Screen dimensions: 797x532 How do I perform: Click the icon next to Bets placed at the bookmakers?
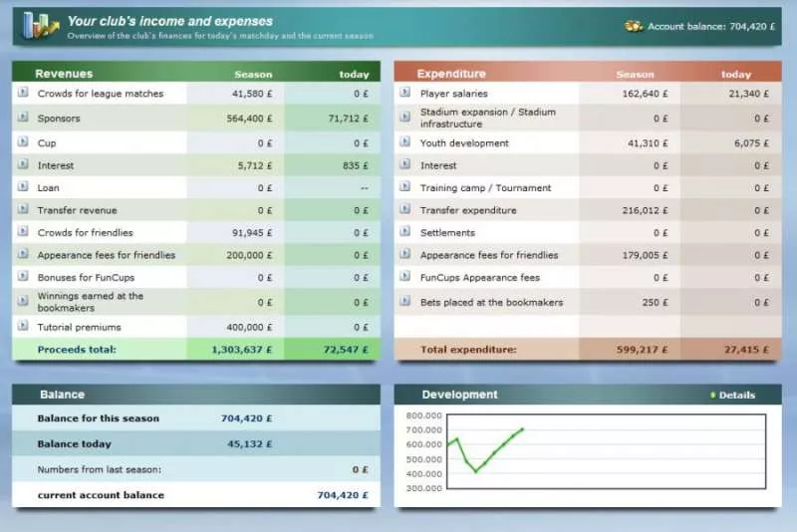pyautogui.click(x=405, y=302)
